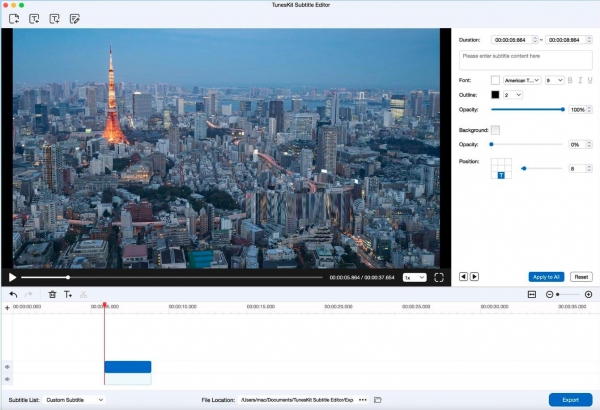The width and height of the screenshot is (600, 410).
Task: Open the playback speed 1x dropdown
Action: [x=414, y=278]
